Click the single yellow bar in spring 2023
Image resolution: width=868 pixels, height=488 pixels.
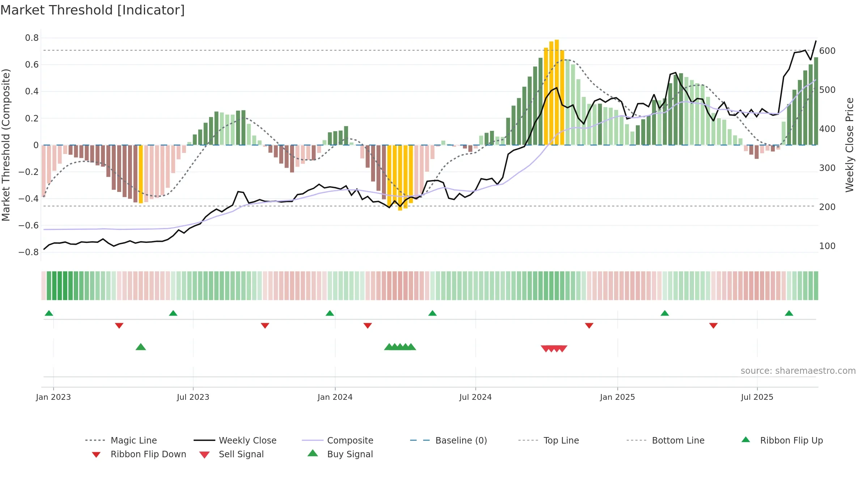(x=141, y=174)
